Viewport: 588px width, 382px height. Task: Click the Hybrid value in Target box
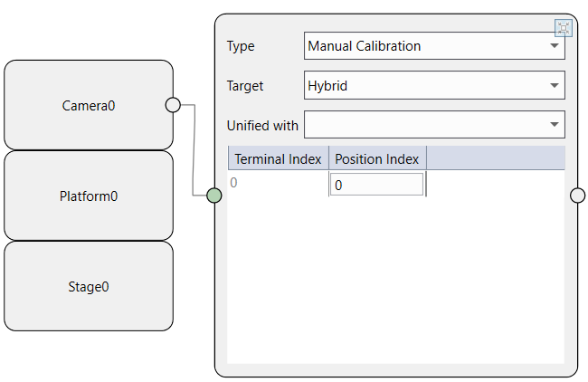tap(328, 86)
